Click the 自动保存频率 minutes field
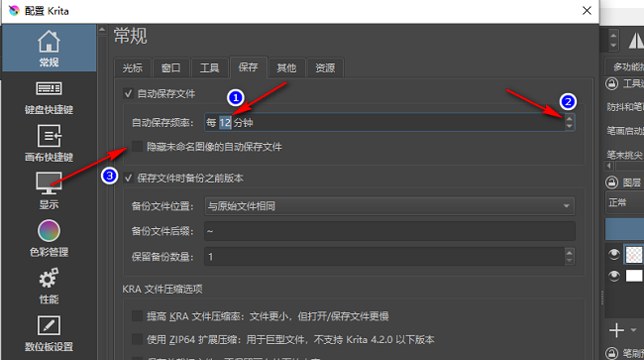 click(x=384, y=122)
